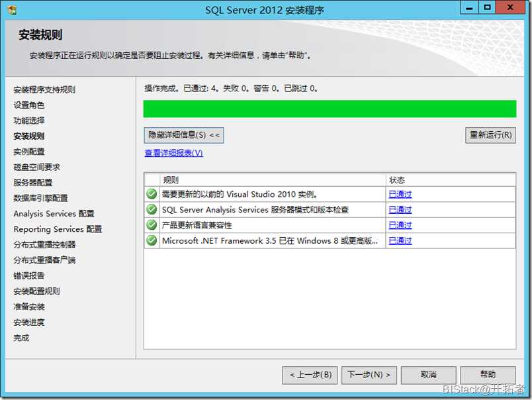Click 隐藏详细信息(S) button to collapse details

(x=184, y=135)
